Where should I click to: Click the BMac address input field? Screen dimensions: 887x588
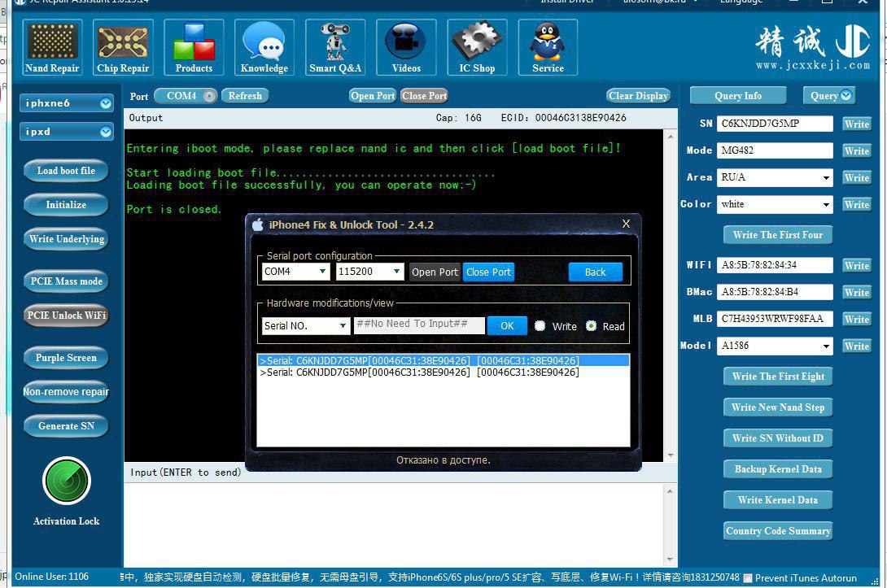coord(775,292)
